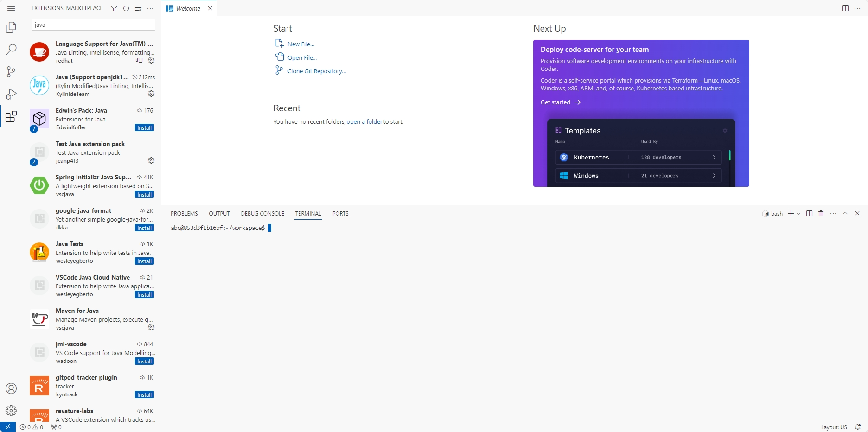
Task: Install the Java Tests extension
Action: [x=145, y=261]
